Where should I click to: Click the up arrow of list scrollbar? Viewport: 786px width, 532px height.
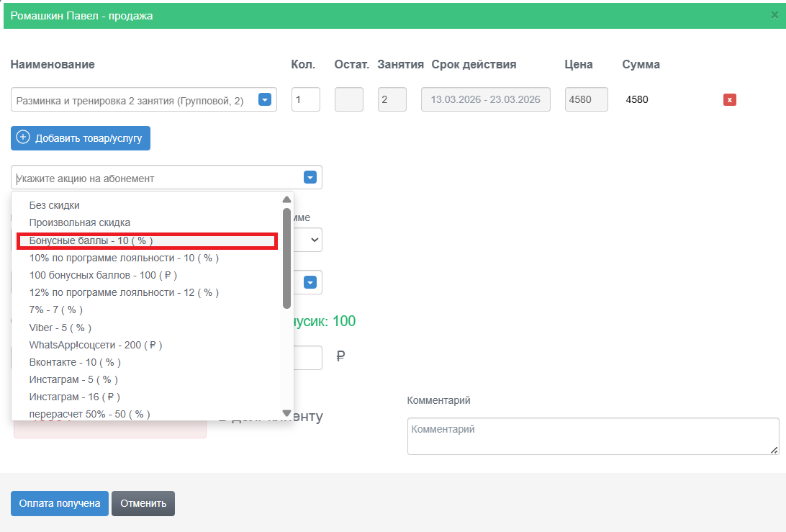(x=286, y=199)
